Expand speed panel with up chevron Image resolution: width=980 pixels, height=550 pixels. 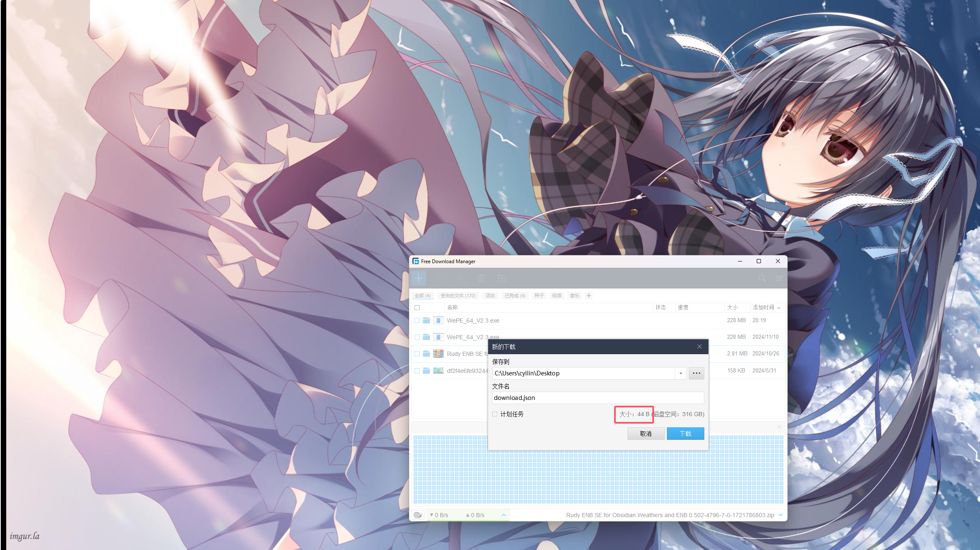504,515
